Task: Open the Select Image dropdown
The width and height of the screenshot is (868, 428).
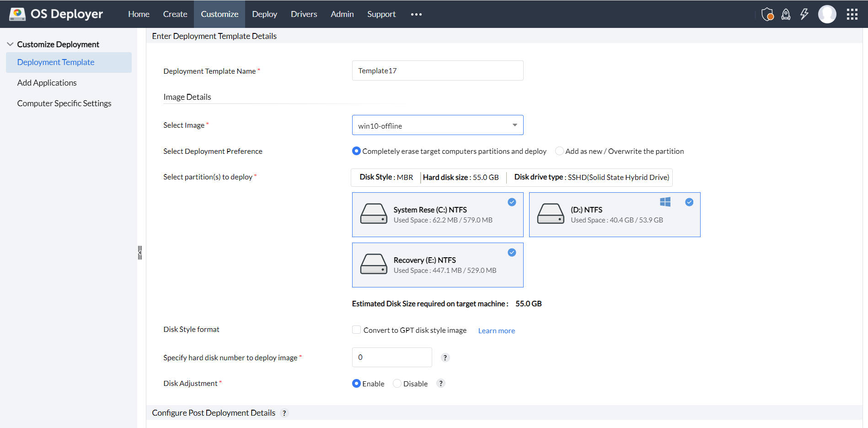Action: [515, 125]
